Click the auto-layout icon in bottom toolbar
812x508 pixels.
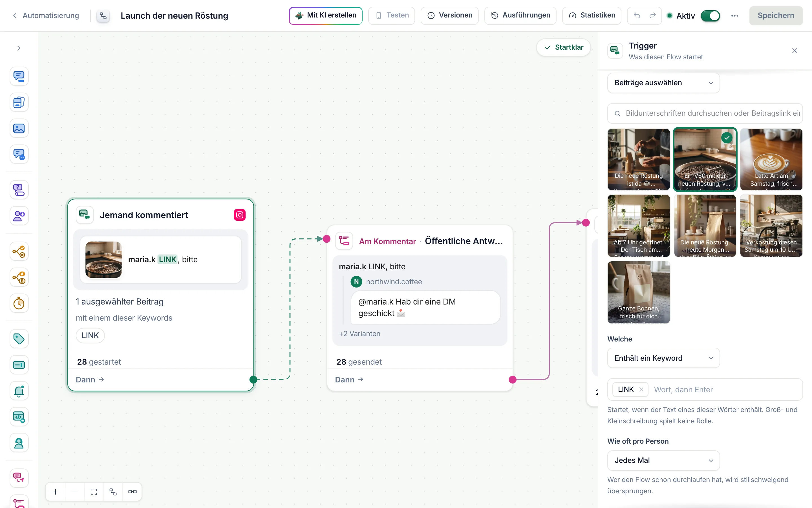(113, 492)
